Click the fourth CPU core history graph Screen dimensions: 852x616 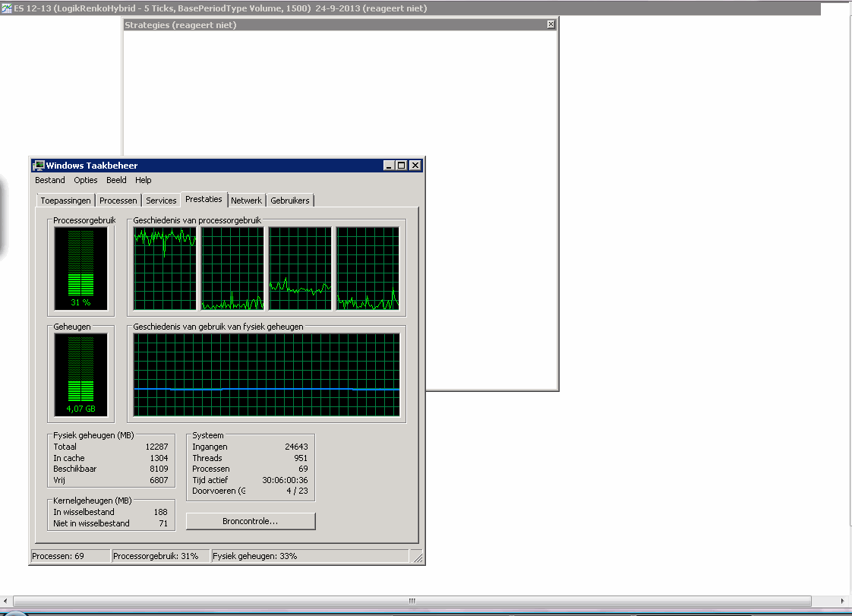pos(368,269)
